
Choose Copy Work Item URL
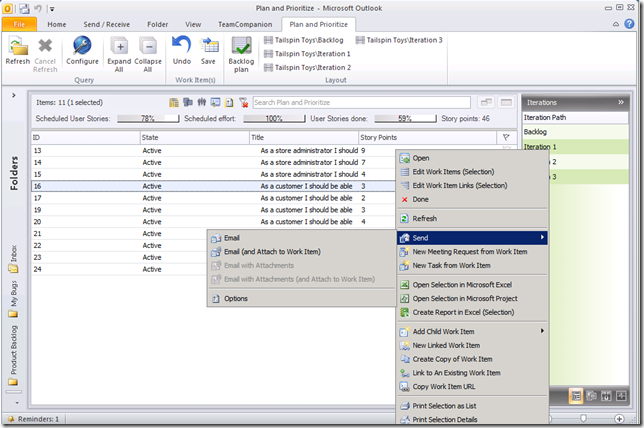pyautogui.click(x=472, y=387)
